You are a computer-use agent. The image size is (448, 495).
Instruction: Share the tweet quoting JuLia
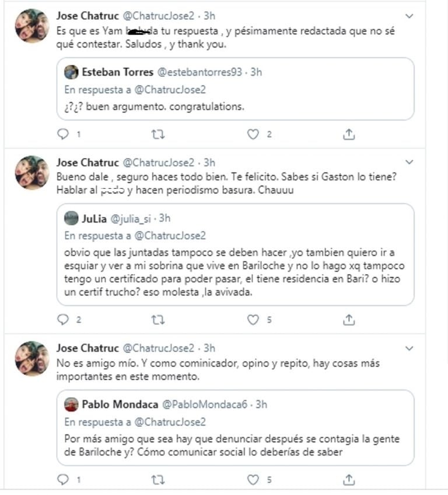point(349,320)
